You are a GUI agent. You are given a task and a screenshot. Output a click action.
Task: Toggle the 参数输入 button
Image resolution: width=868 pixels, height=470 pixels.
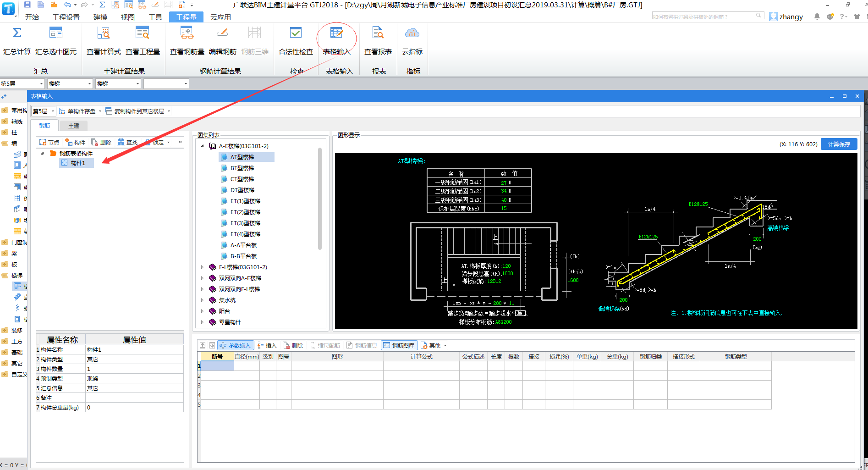235,345
